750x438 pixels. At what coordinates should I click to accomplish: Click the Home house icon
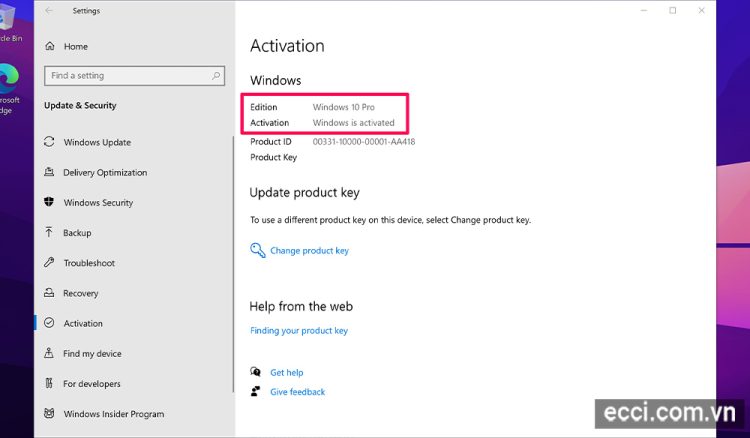(x=50, y=46)
